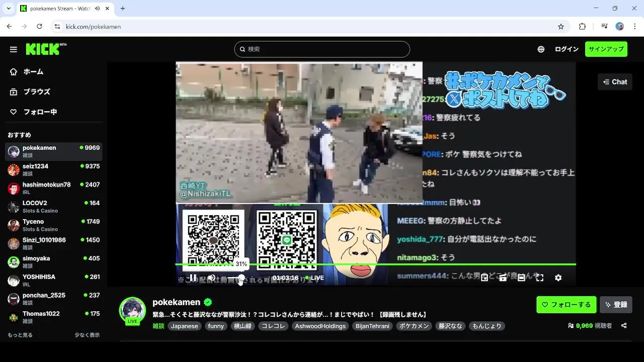Screen dimensions: 644x362
Task: Pause the stream playback
Action: [193, 278]
